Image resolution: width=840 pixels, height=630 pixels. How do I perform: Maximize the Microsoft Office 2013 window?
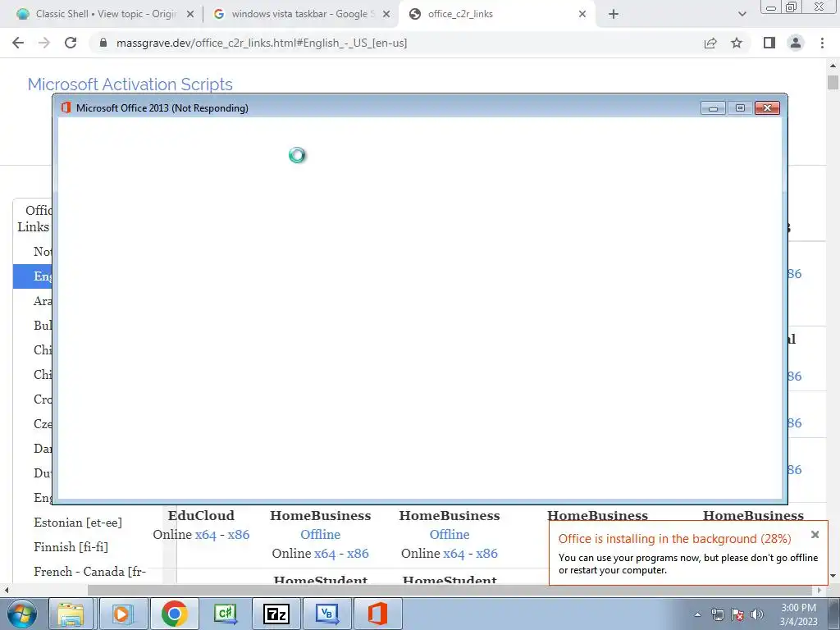(740, 108)
